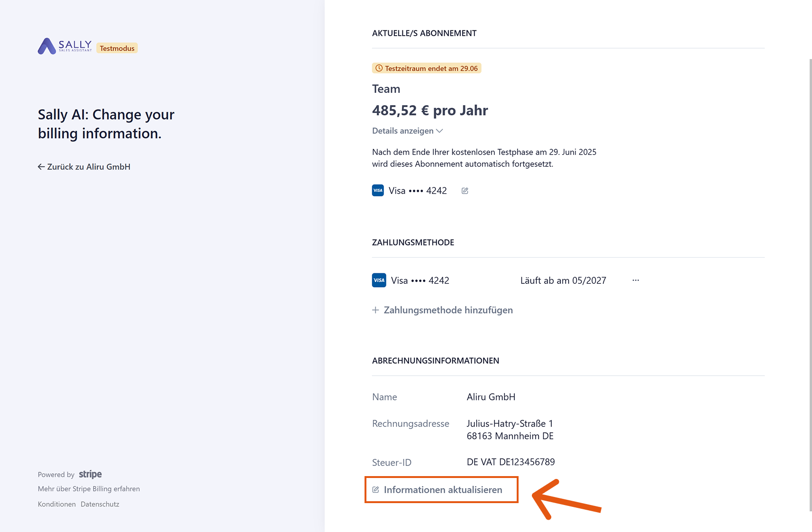Screen dimensions: 812x532
Task: Click the AKTUELLE/S ABONNEMENT heading
Action: (x=424, y=33)
